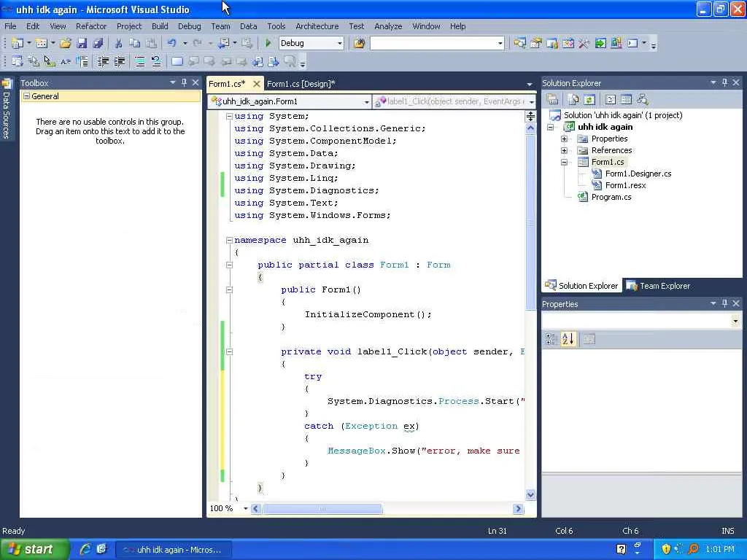This screenshot has height=560, width=747.
Task: Open the Debug configuration dropdown
Action: click(x=339, y=44)
